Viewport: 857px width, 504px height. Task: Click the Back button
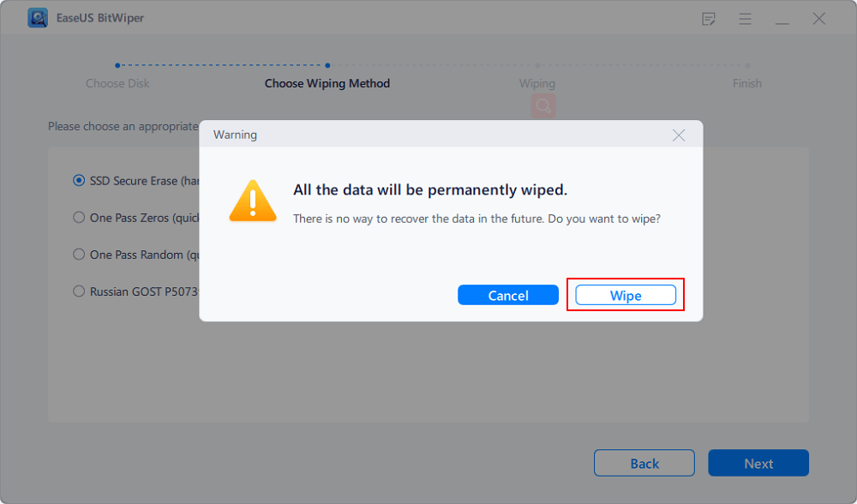pyautogui.click(x=644, y=464)
